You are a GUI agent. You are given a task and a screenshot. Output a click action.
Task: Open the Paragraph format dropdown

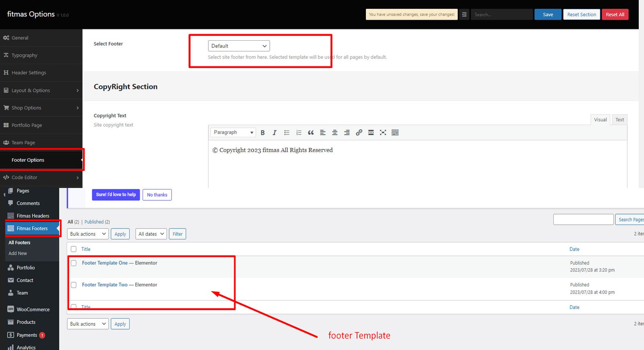(x=233, y=132)
